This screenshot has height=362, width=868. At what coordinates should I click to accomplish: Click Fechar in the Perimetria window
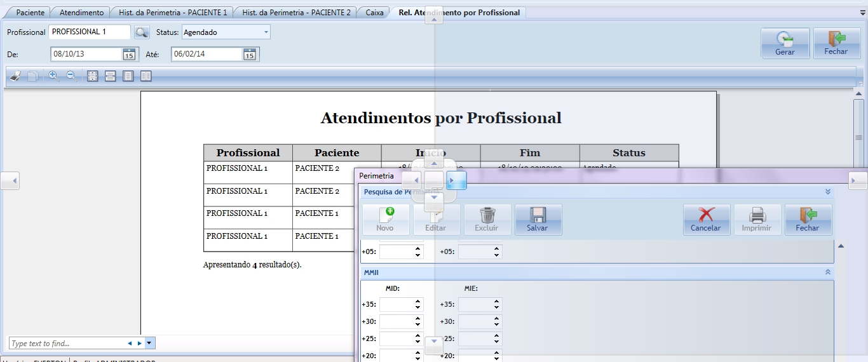pos(808,220)
